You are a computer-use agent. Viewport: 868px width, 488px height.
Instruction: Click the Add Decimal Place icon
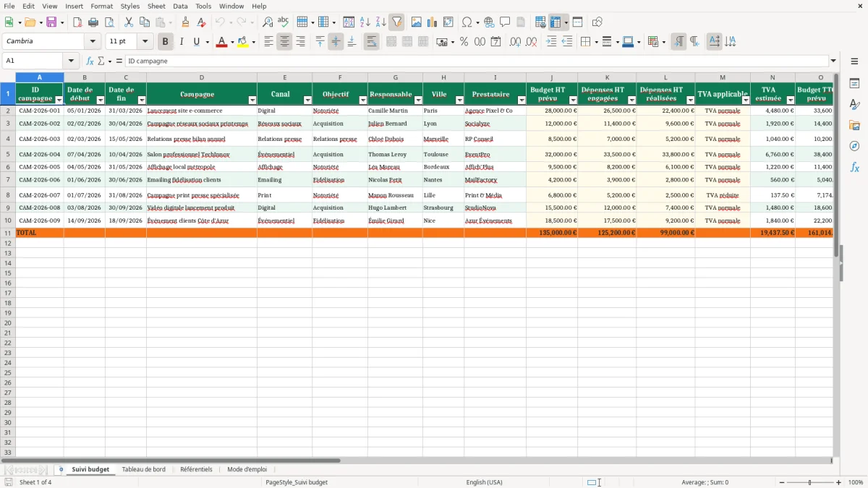(x=515, y=42)
